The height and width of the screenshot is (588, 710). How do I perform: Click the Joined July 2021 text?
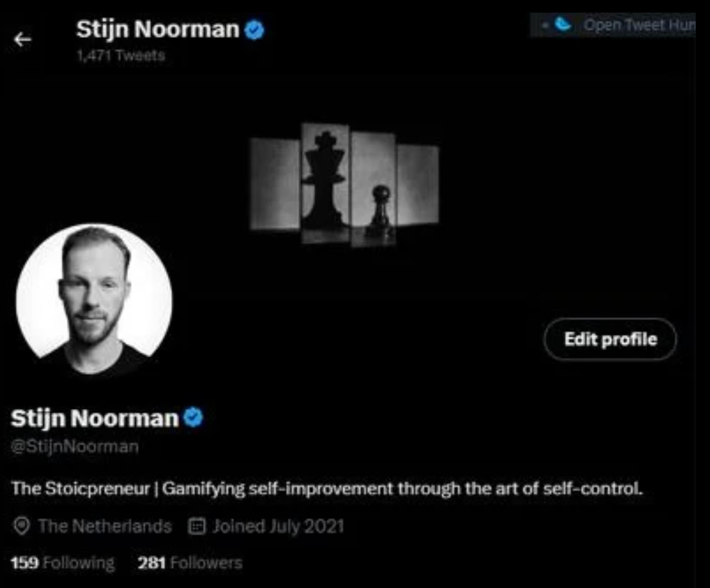(x=279, y=526)
